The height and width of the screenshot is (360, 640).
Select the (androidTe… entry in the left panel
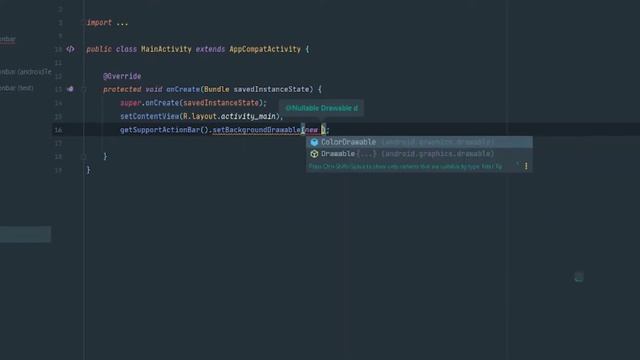coord(26,72)
